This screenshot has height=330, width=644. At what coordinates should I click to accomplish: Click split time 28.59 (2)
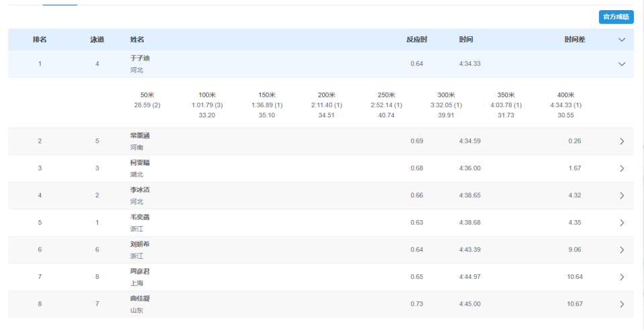tap(147, 105)
